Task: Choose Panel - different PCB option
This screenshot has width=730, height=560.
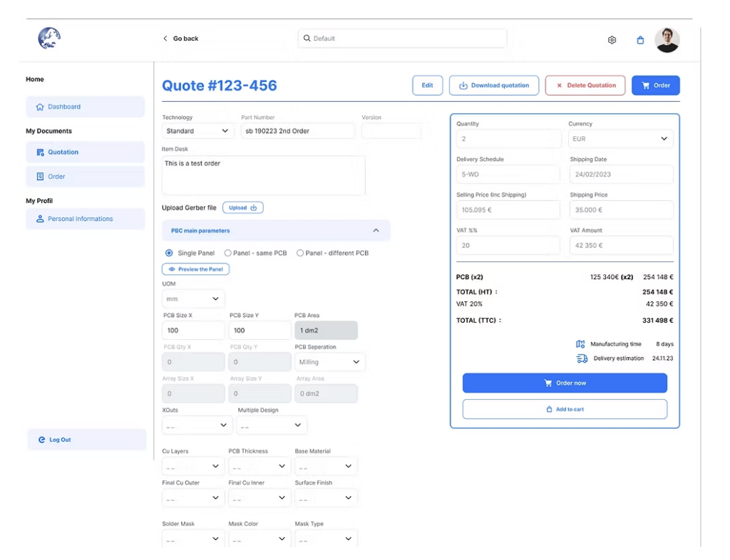Action: click(300, 253)
